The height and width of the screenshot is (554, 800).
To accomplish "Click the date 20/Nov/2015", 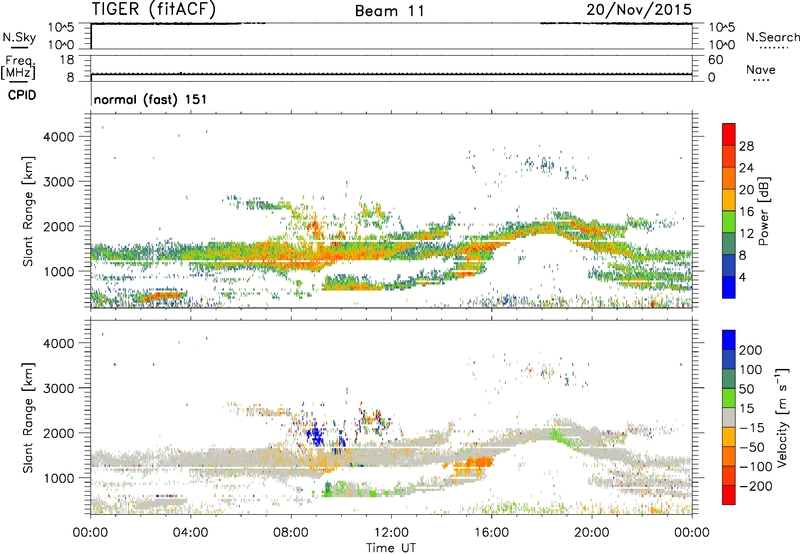I will pos(639,9).
